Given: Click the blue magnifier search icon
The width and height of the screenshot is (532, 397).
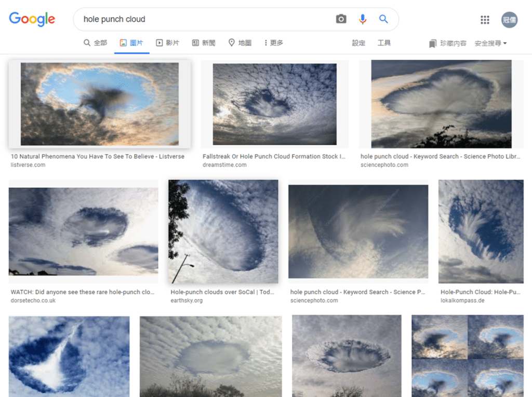Looking at the screenshot, I should 383,19.
